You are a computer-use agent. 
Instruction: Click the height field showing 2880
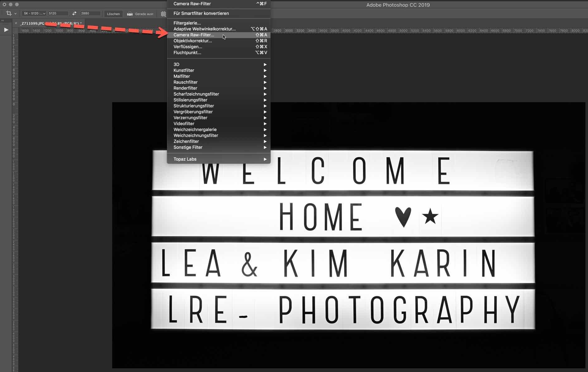click(x=90, y=13)
